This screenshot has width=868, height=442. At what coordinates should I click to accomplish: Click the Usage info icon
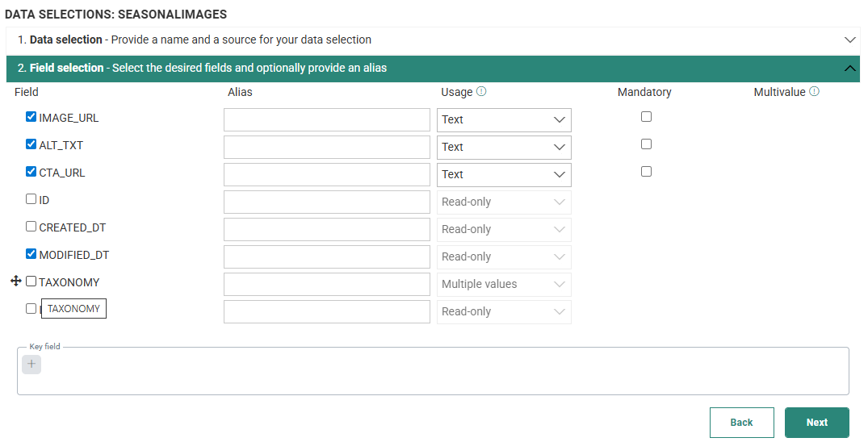point(481,92)
